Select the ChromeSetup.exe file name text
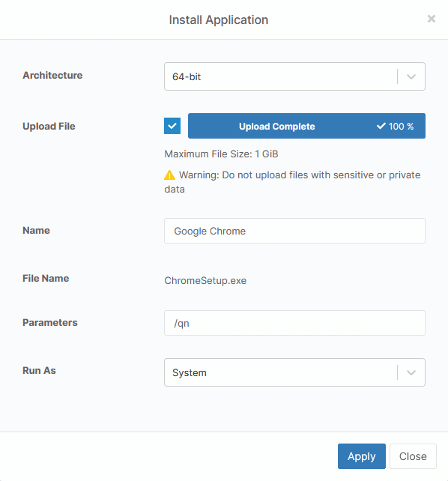Viewport: 448px width, 481px height. pos(205,281)
